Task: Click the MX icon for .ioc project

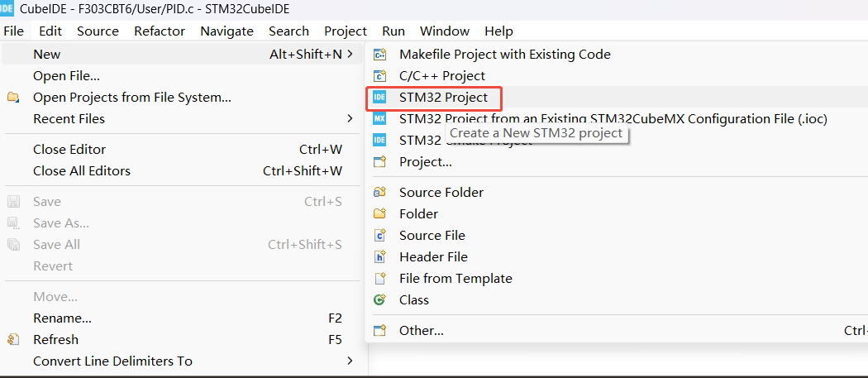Action: [379, 119]
